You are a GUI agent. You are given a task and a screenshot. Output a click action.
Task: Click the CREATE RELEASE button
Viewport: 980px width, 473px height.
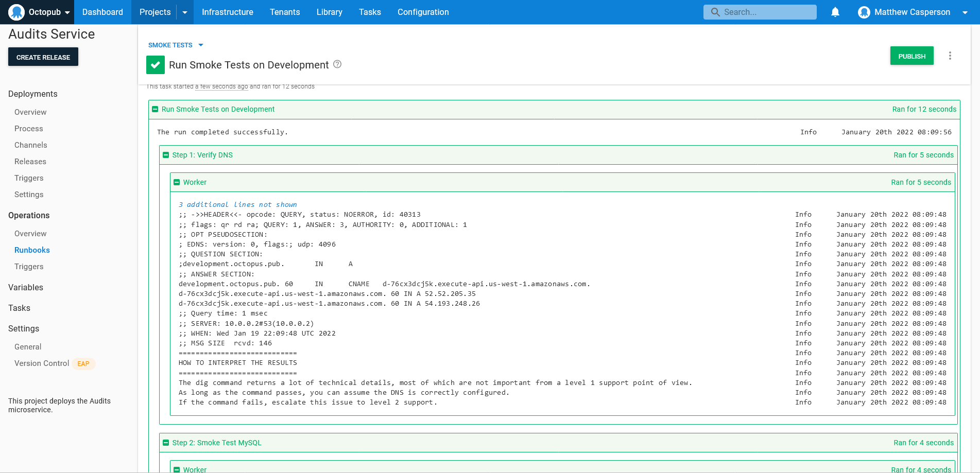43,57
